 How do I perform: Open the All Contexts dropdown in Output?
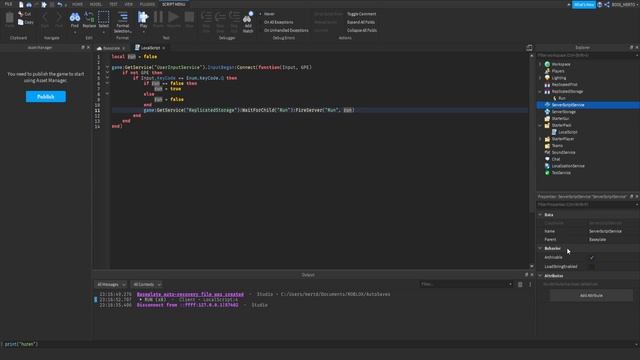pos(147,284)
